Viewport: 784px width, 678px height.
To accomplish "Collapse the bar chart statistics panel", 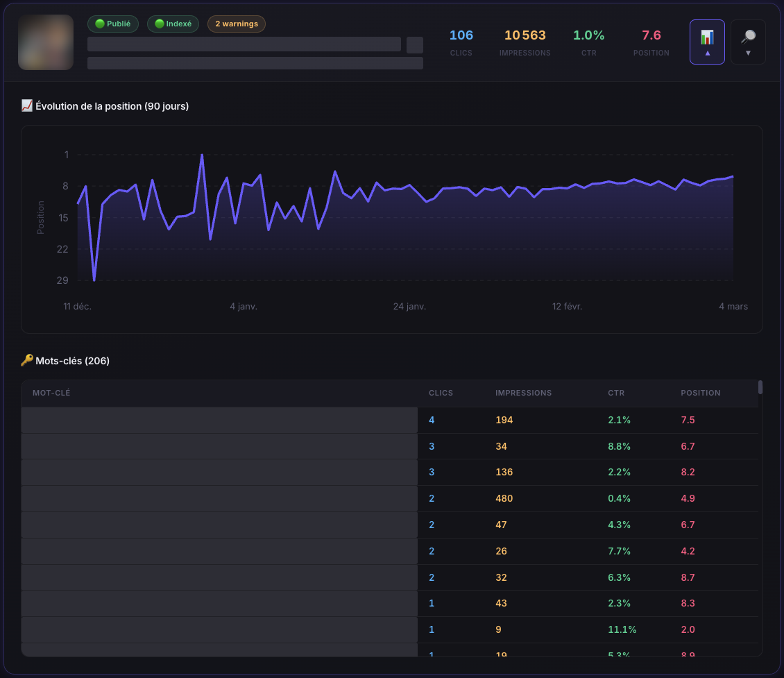I will click(707, 42).
